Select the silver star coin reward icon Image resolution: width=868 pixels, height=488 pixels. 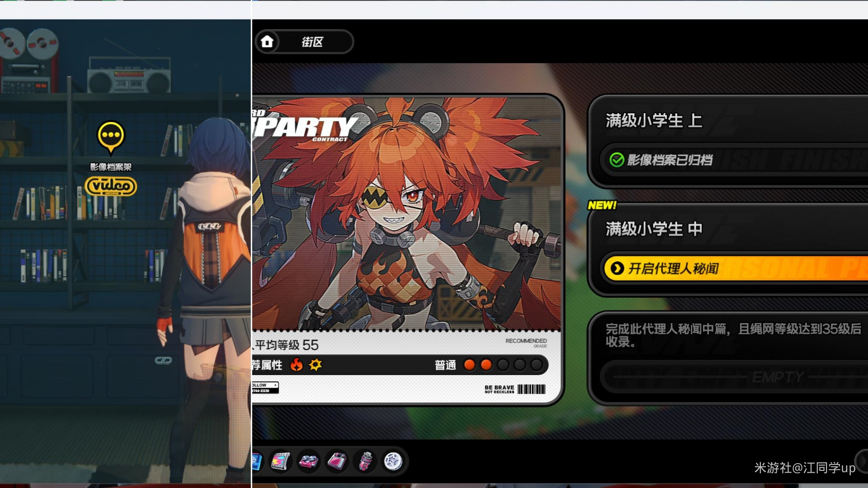393,461
